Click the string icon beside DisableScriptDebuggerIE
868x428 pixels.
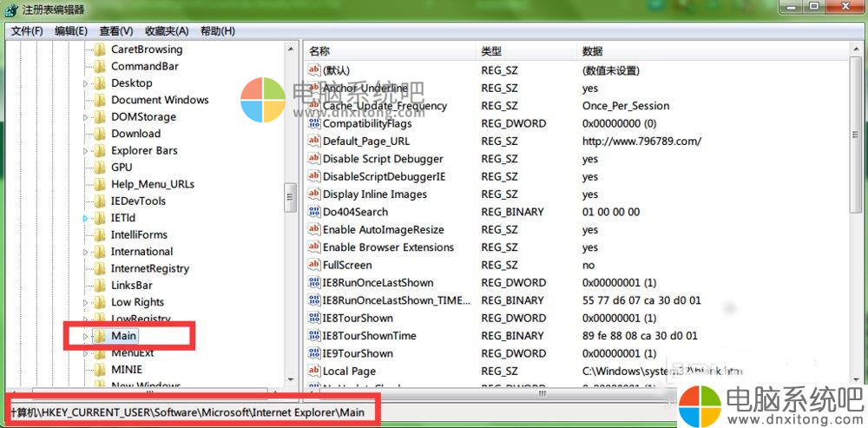[314, 176]
